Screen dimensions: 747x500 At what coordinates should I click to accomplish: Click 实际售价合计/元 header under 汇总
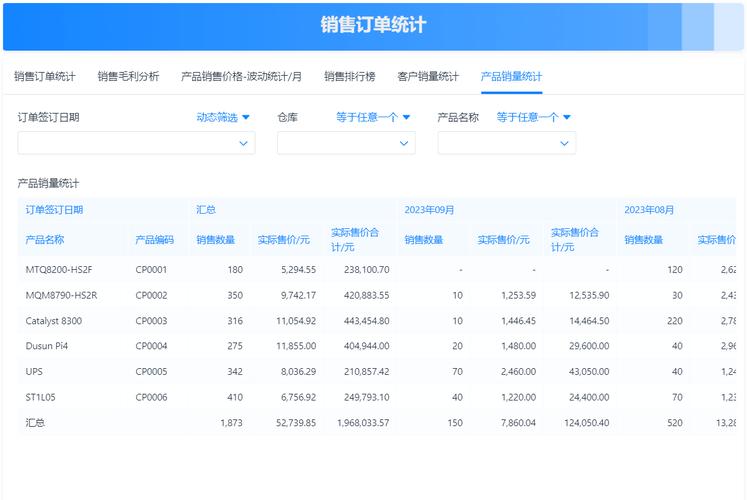click(355, 240)
